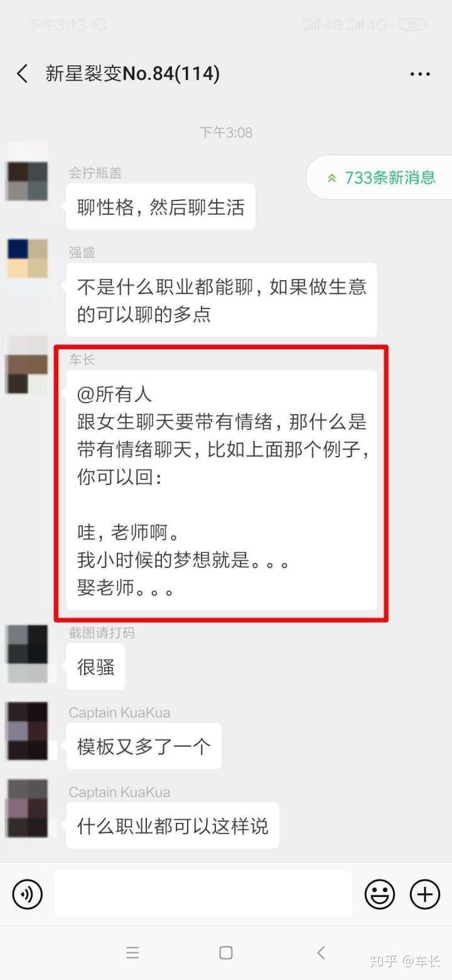Focus the message text input field
The height and width of the screenshot is (980, 452).
[203, 893]
